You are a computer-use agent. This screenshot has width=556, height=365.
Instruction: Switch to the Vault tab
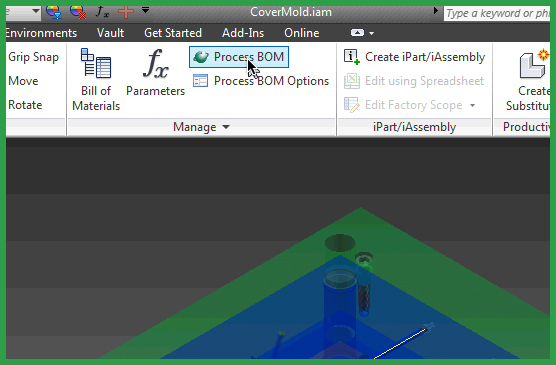110,33
